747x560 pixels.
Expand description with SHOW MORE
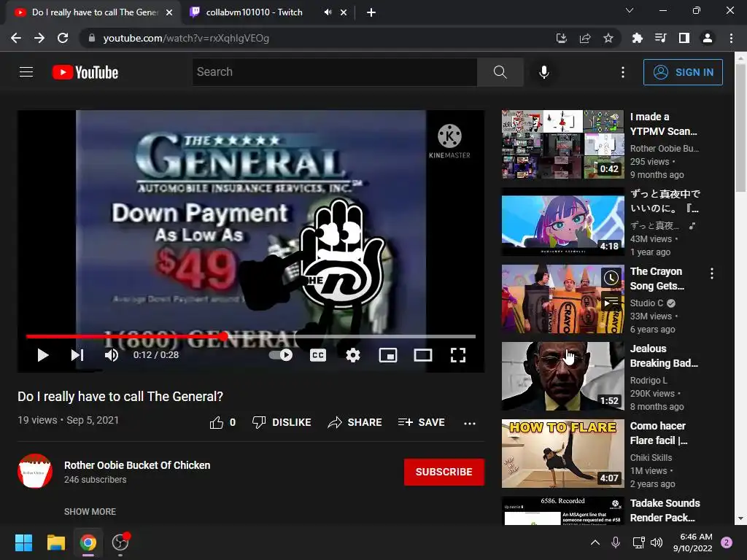coord(90,511)
